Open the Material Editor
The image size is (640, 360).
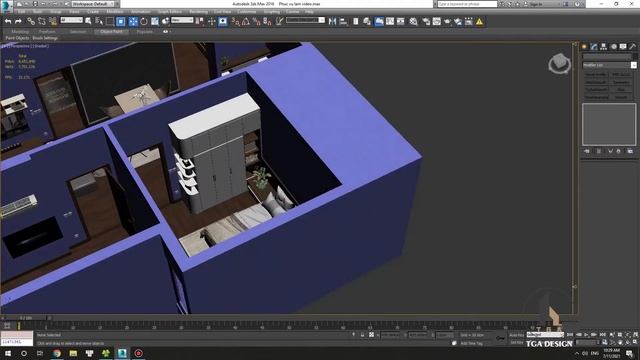(413, 21)
